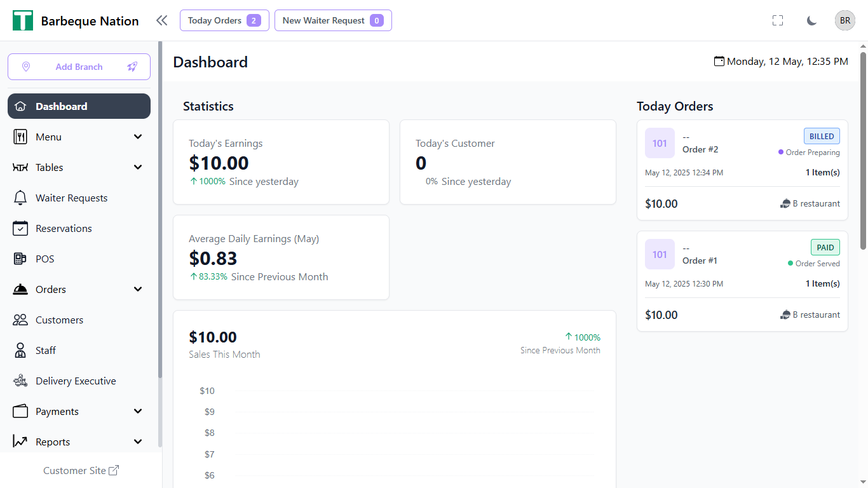The height and width of the screenshot is (488, 868).
Task: Click the Reservations calendar icon
Action: pyautogui.click(x=20, y=228)
